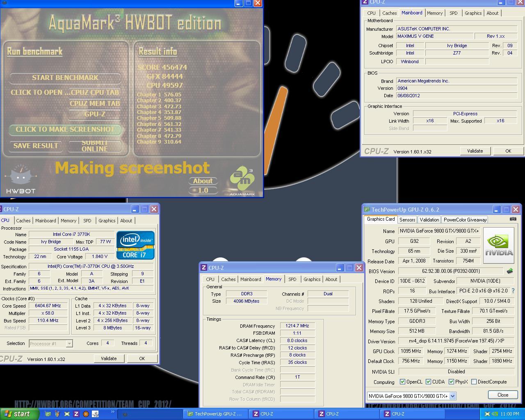This screenshot has width=525, height=420.
Task: Click the Core Voltage 1.840 V value
Action: coord(100,256)
